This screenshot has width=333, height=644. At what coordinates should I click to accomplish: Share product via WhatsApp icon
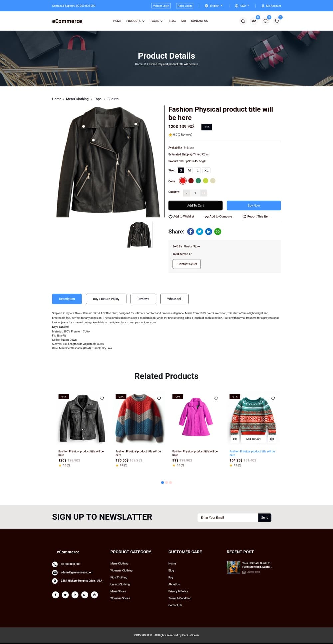218,232
